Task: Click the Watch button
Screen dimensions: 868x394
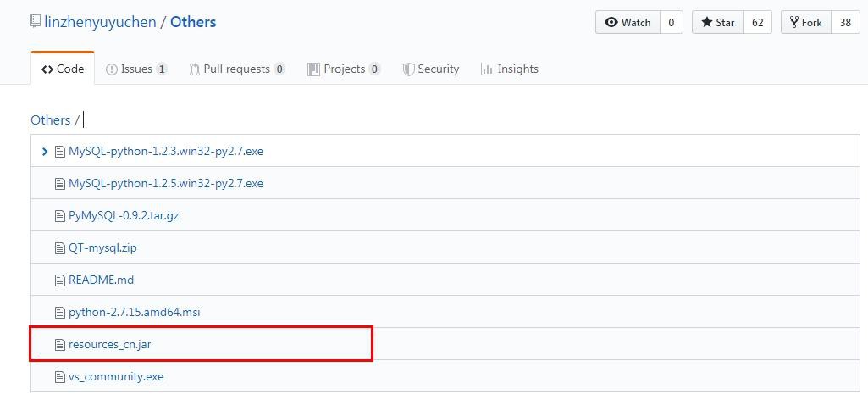Action: click(628, 22)
